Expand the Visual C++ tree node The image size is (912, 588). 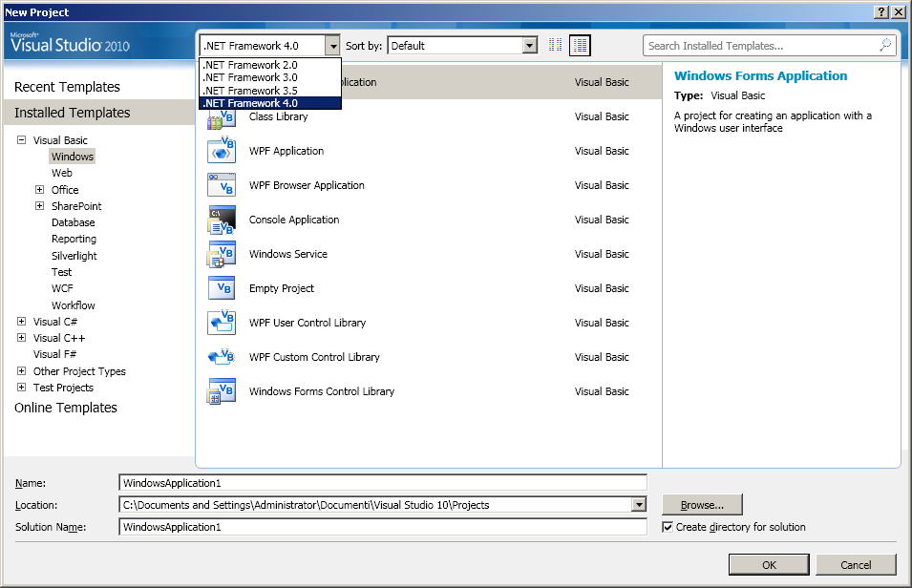pyautogui.click(x=22, y=338)
